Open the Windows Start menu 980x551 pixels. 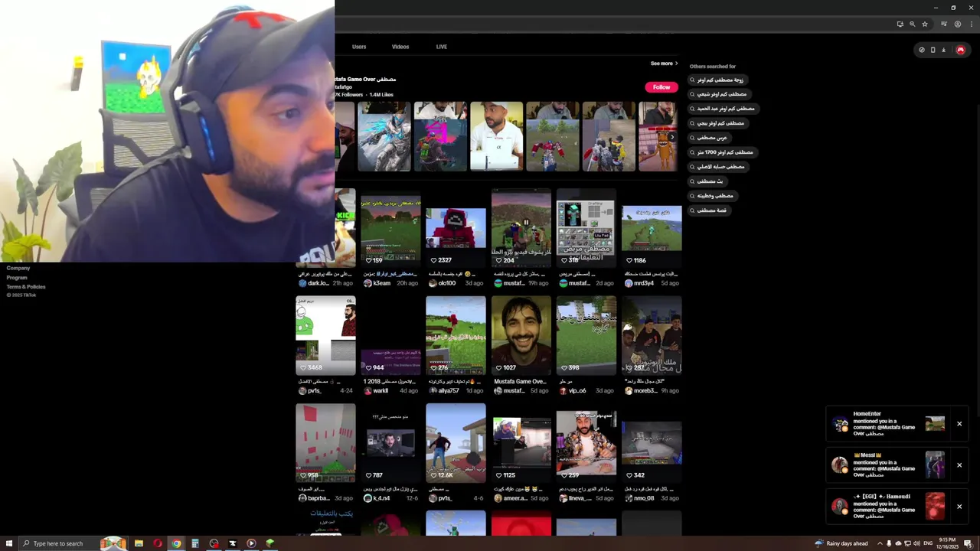[x=9, y=543]
